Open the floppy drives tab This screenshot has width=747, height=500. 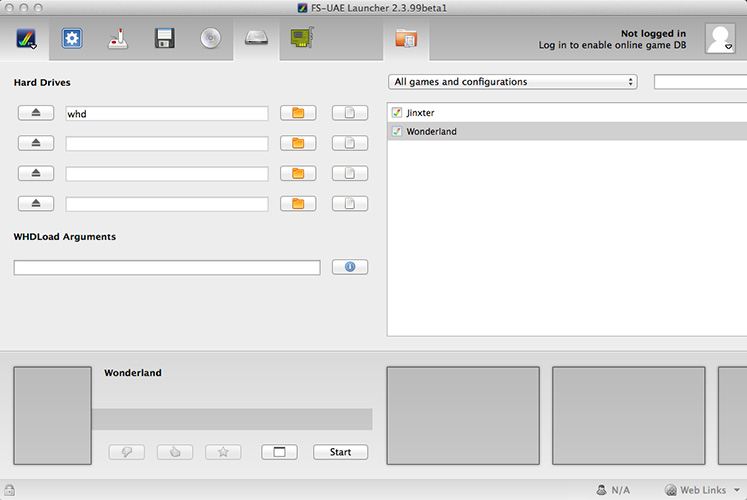coord(164,39)
